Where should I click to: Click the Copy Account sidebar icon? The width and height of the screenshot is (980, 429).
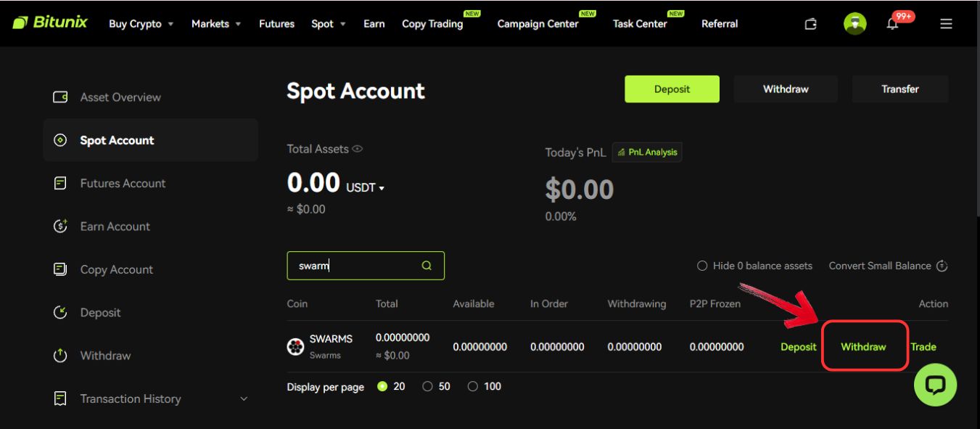[x=61, y=269]
